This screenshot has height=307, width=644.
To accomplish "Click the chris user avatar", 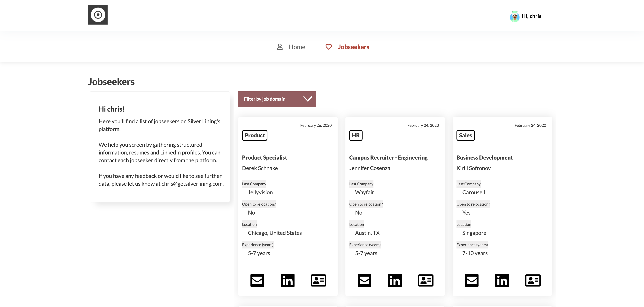I will (x=515, y=17).
